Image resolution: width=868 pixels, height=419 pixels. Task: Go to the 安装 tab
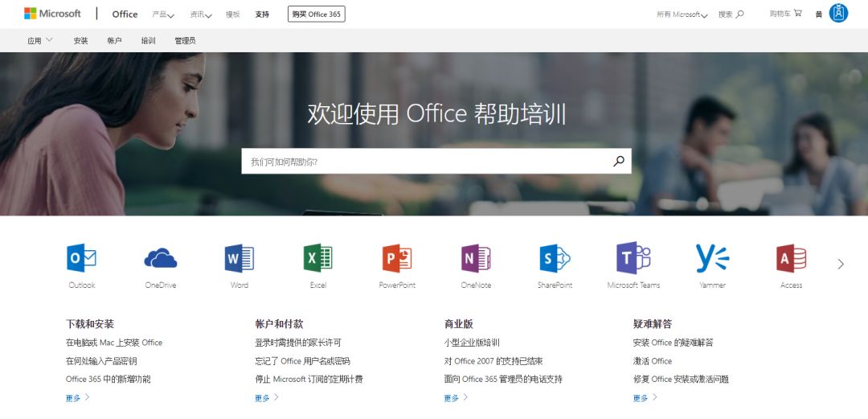[x=81, y=40]
